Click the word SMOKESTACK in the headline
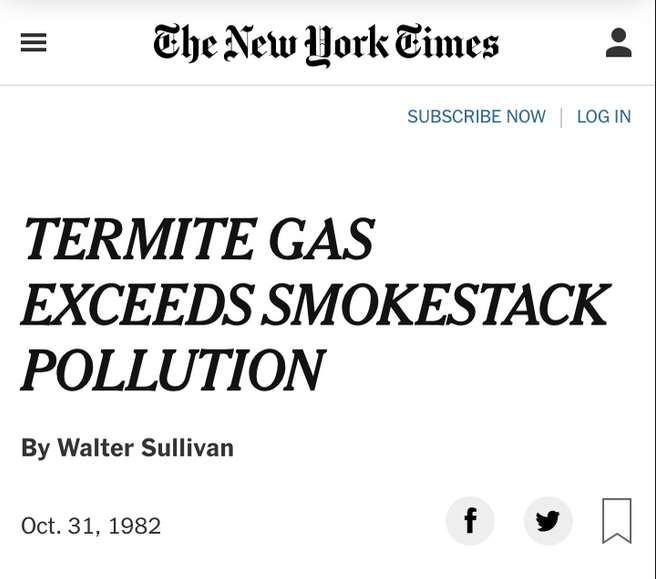This screenshot has height=579, width=656. [436, 305]
